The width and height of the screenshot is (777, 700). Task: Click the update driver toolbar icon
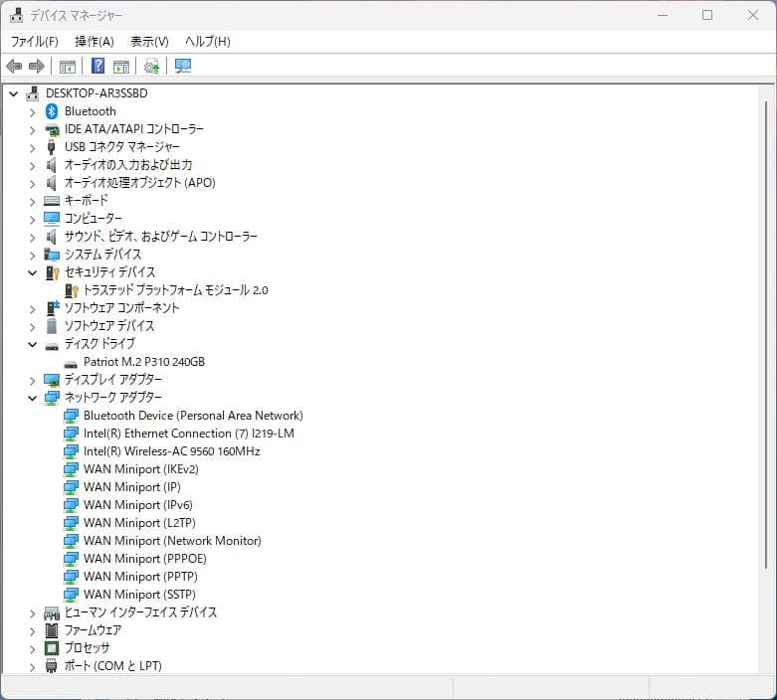[x=151, y=66]
